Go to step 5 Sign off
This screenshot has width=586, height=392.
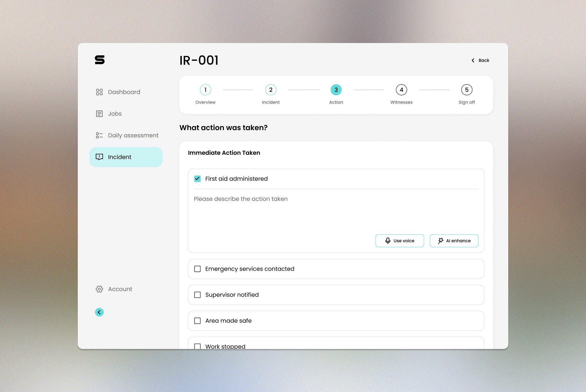tap(466, 90)
